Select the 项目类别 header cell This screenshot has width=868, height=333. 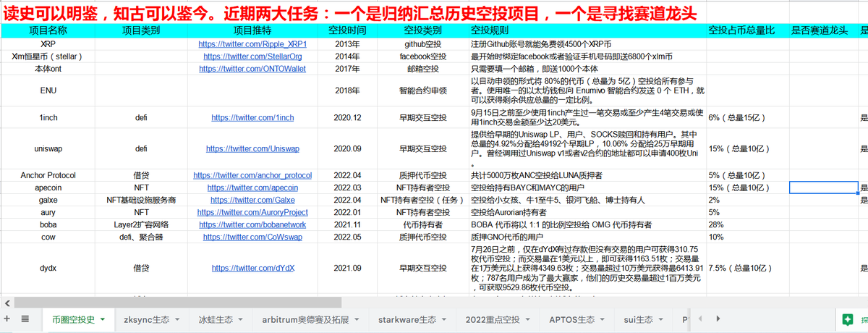click(142, 30)
